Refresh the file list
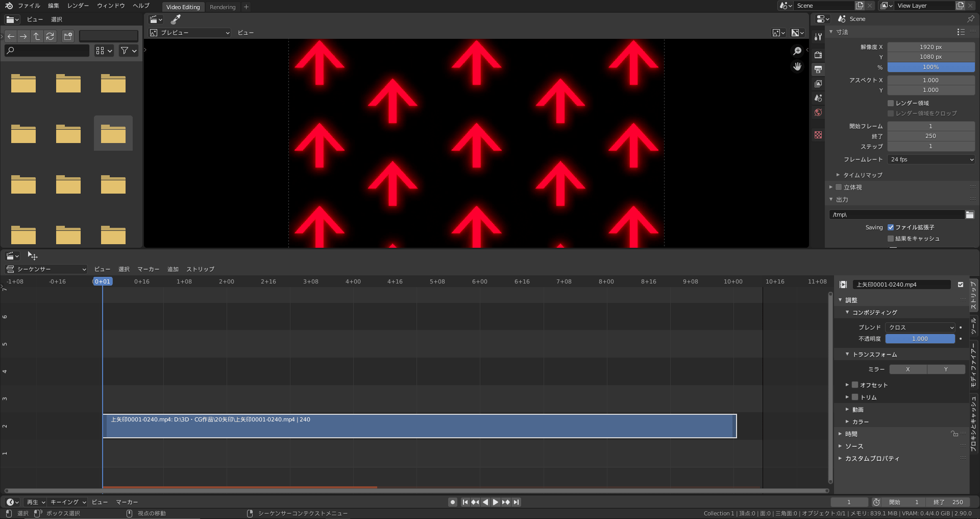Viewport: 980px width, 519px height. (50, 36)
